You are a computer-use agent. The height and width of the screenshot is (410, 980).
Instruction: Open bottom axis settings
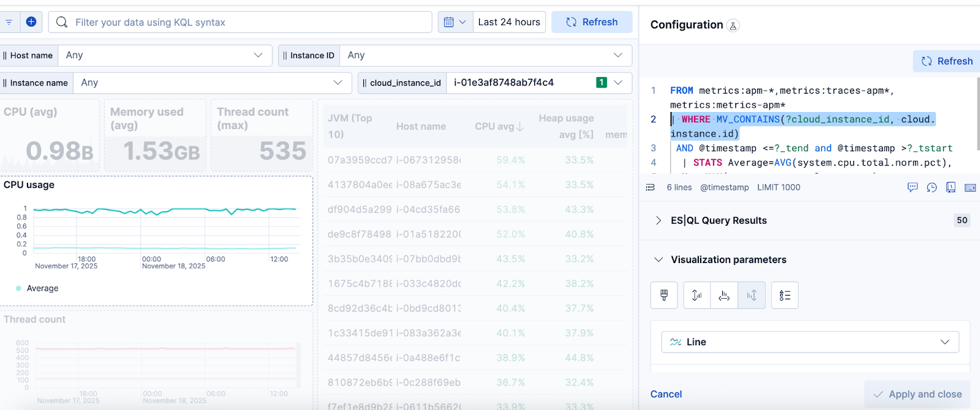(724, 296)
